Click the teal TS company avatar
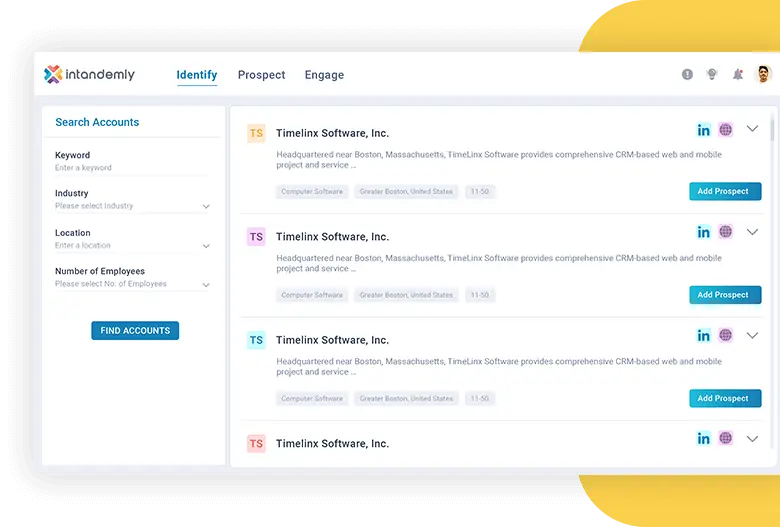Image resolution: width=780 pixels, height=527 pixels. tap(256, 340)
